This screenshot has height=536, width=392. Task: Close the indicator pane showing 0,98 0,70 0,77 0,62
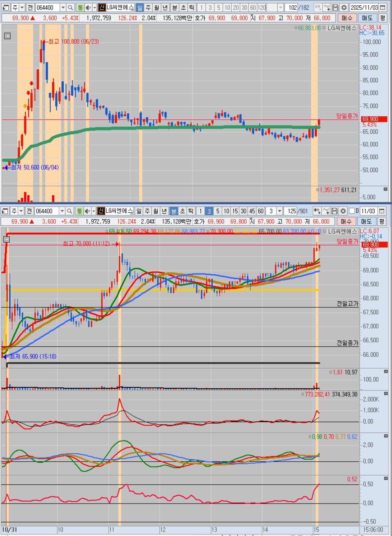tap(386, 436)
